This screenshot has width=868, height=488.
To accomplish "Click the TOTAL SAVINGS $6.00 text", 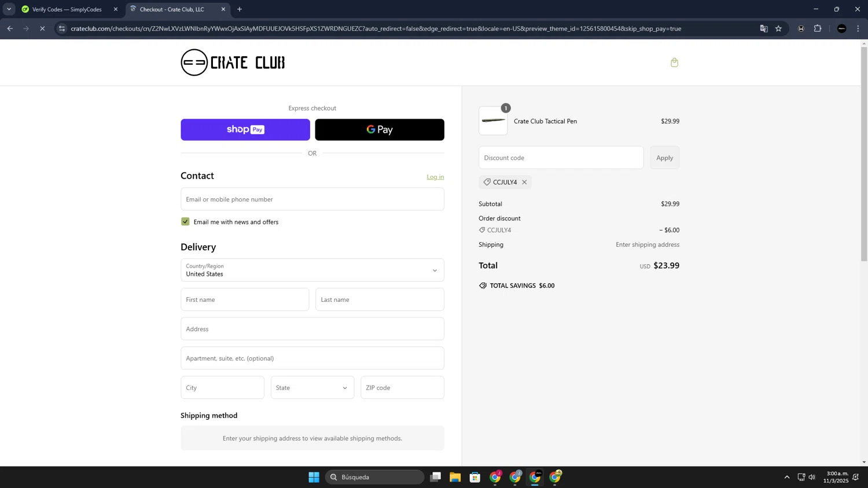I will [x=522, y=286].
